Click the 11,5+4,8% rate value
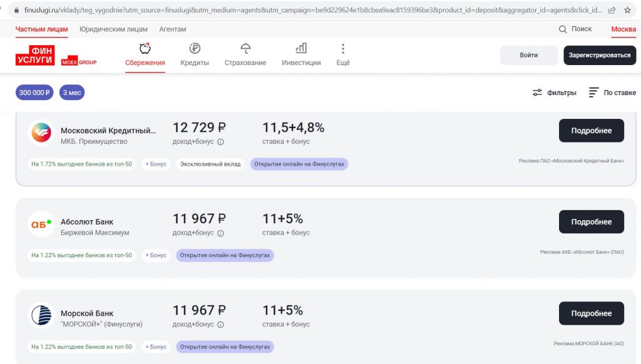Screen dimensions: 641x364 tap(293, 128)
